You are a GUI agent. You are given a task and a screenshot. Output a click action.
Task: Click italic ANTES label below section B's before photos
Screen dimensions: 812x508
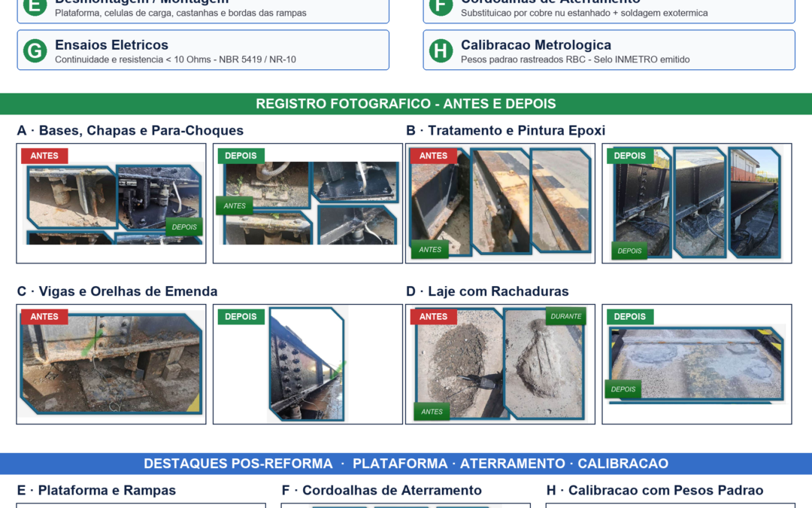pyautogui.click(x=430, y=250)
